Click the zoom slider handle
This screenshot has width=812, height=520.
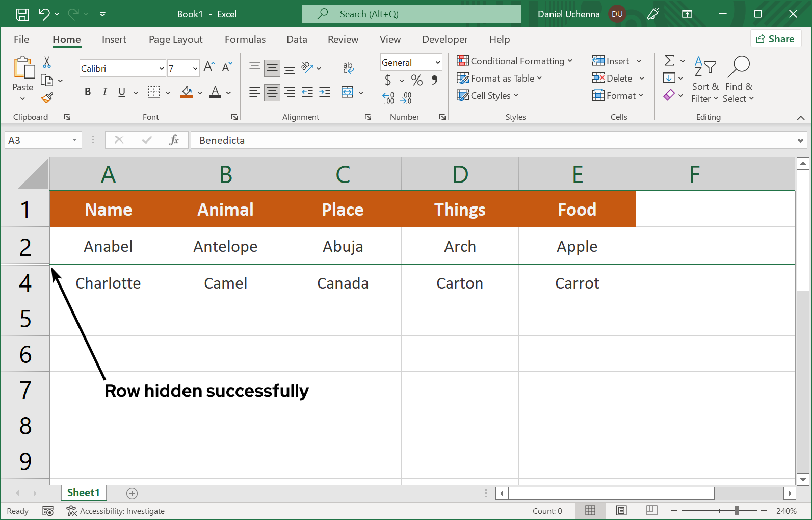(x=736, y=511)
